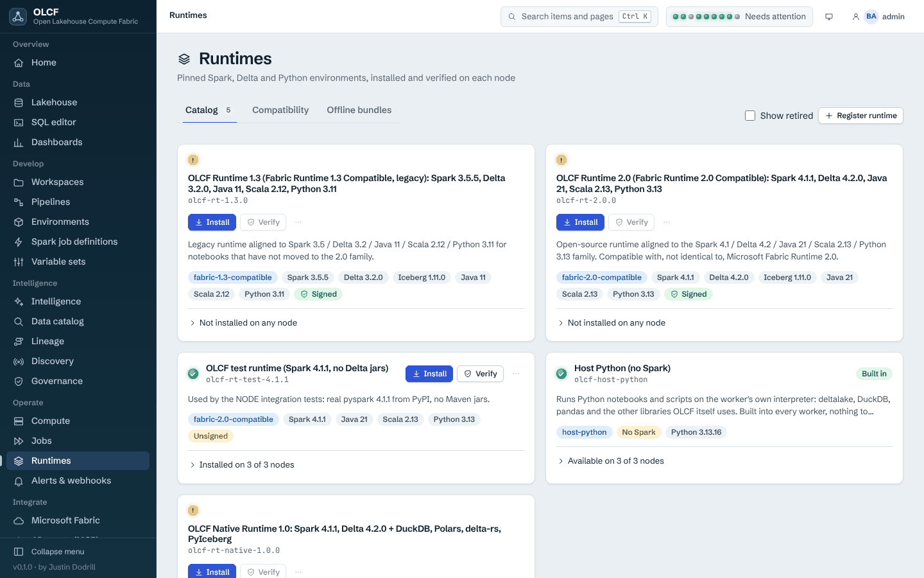Open Jobs page

[x=78, y=441]
